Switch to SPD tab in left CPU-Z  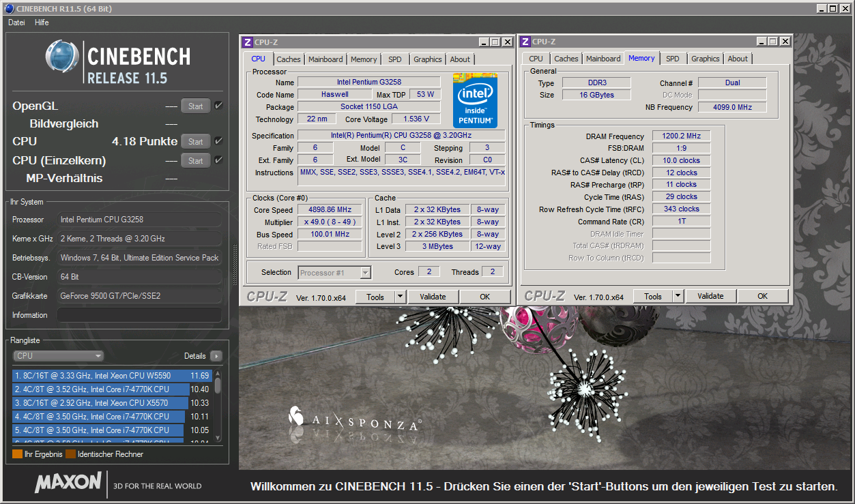click(395, 59)
